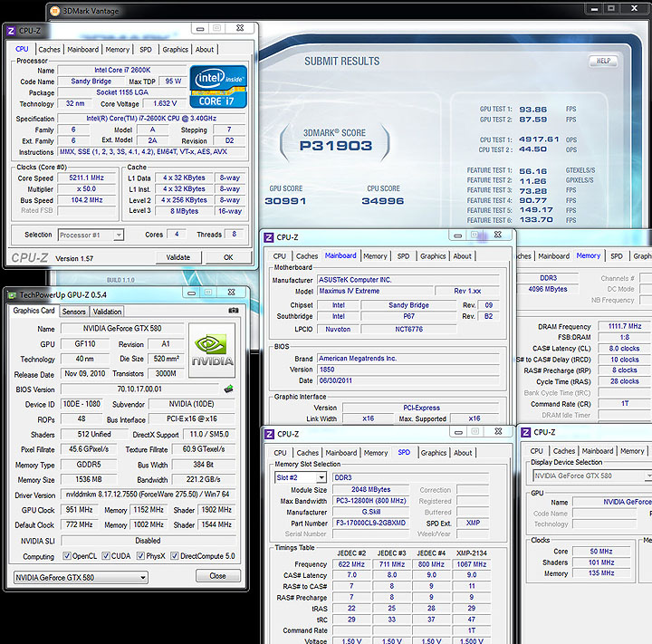Image resolution: width=652 pixels, height=644 pixels.
Task: Switch to Sensors tab in GPU-Z
Action: click(x=74, y=312)
